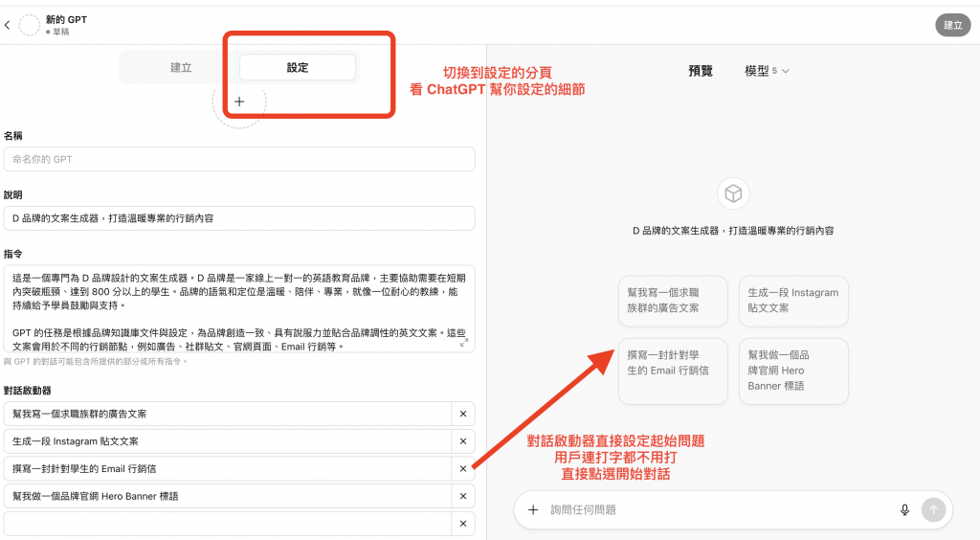980x540 pixels.
Task: Switch to the 建立 tab
Action: click(x=181, y=67)
